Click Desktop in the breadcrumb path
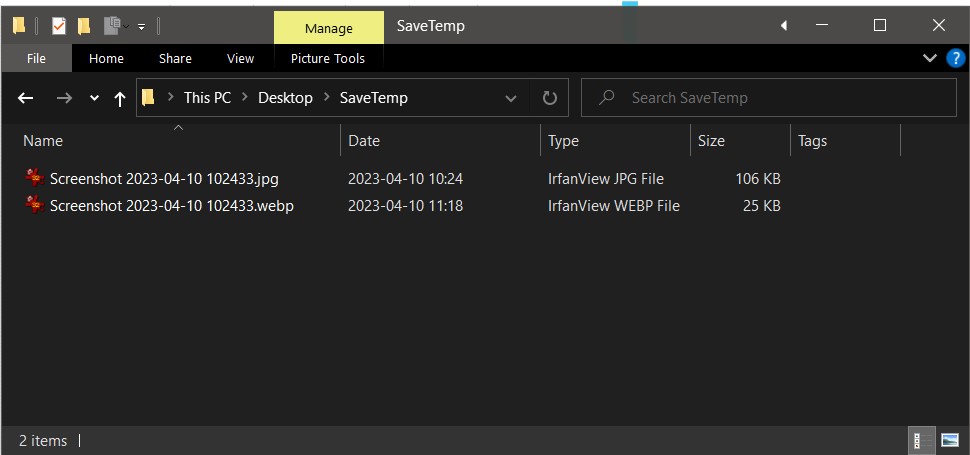 pyautogui.click(x=285, y=98)
